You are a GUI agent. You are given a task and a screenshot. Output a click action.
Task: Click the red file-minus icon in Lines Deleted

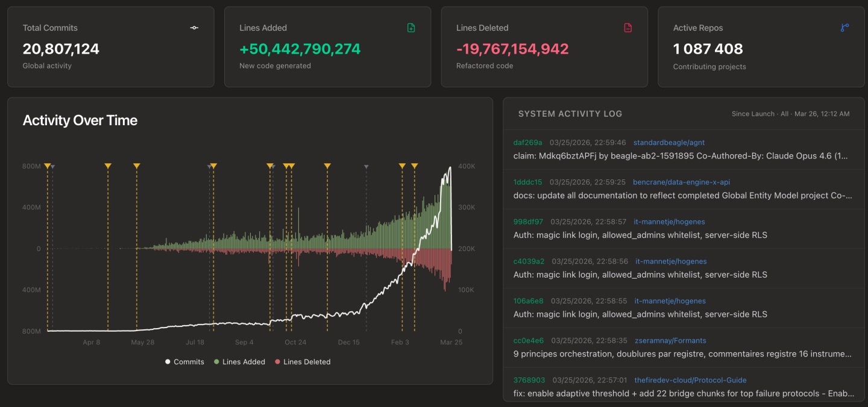(627, 28)
